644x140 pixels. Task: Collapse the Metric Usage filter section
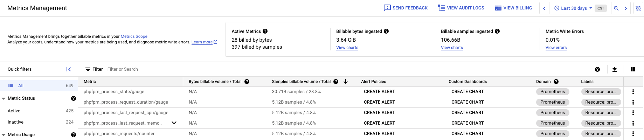point(4,135)
